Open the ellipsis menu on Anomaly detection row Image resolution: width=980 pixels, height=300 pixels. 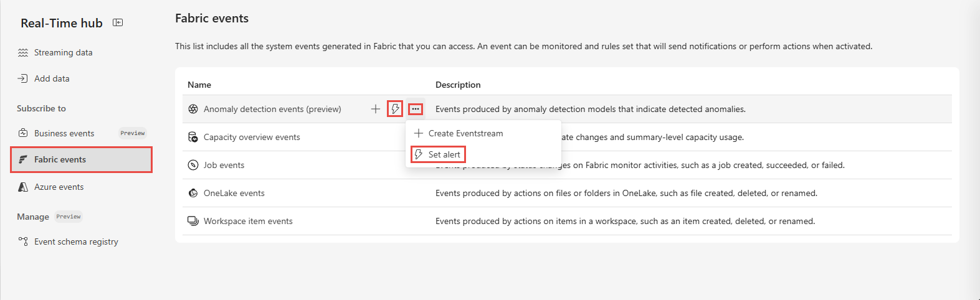(x=416, y=109)
